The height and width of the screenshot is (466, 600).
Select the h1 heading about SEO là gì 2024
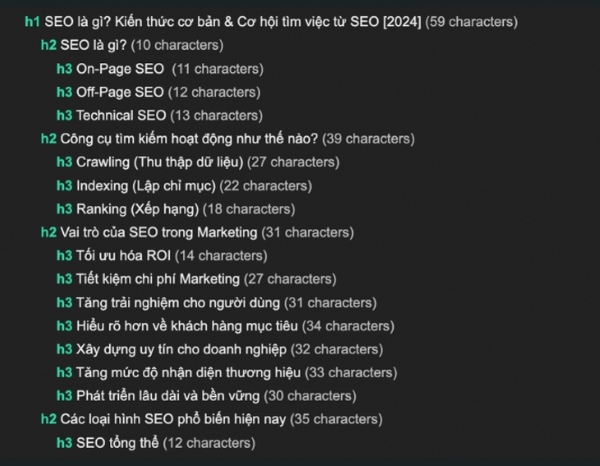233,22
